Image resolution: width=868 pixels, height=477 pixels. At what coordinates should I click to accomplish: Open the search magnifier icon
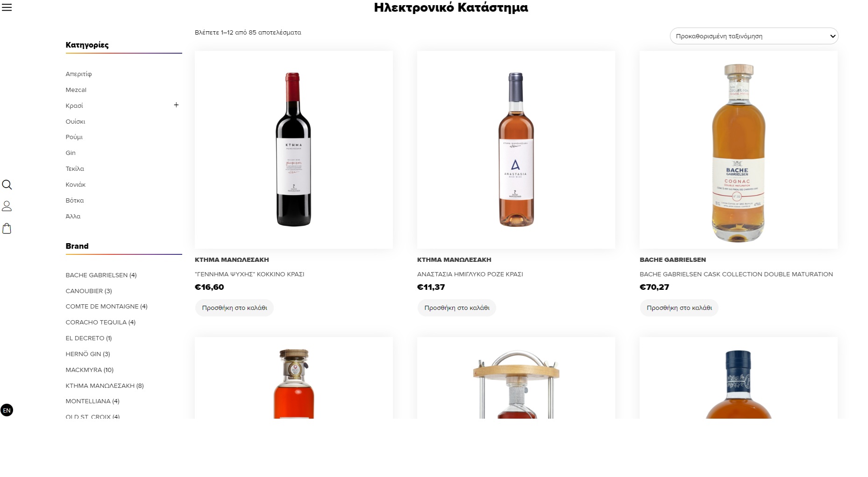click(7, 184)
